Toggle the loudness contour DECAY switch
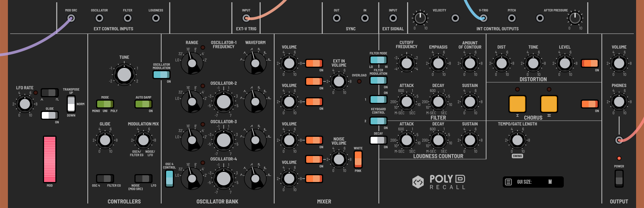644x208 pixels. click(x=378, y=140)
